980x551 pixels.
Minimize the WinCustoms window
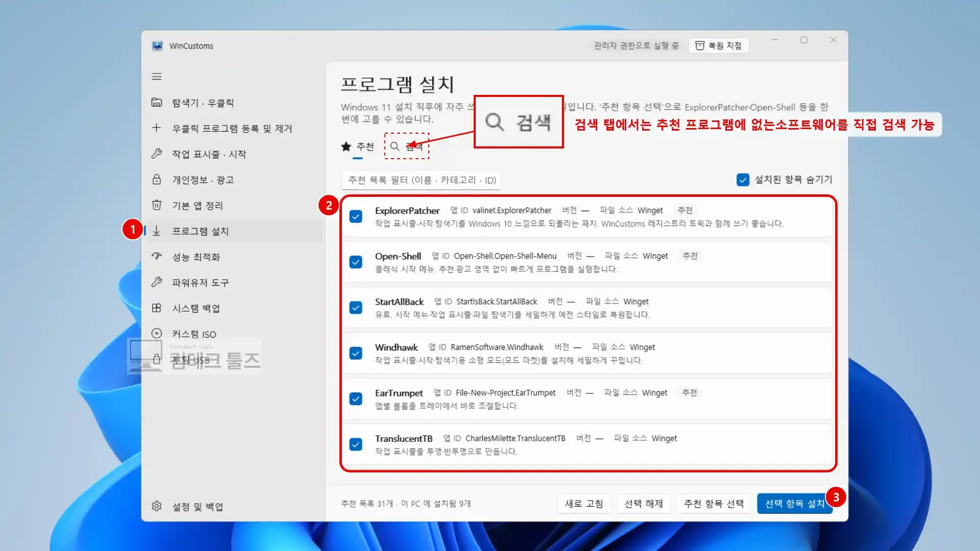coord(774,40)
